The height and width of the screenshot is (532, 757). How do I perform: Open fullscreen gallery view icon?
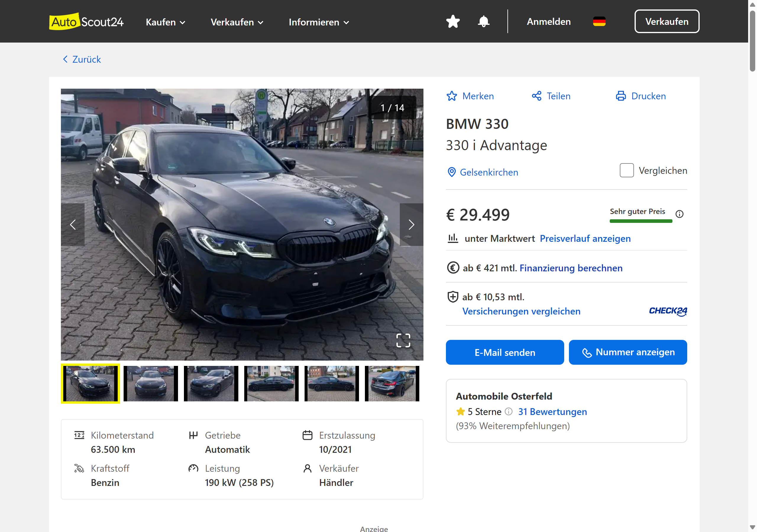[x=403, y=340]
